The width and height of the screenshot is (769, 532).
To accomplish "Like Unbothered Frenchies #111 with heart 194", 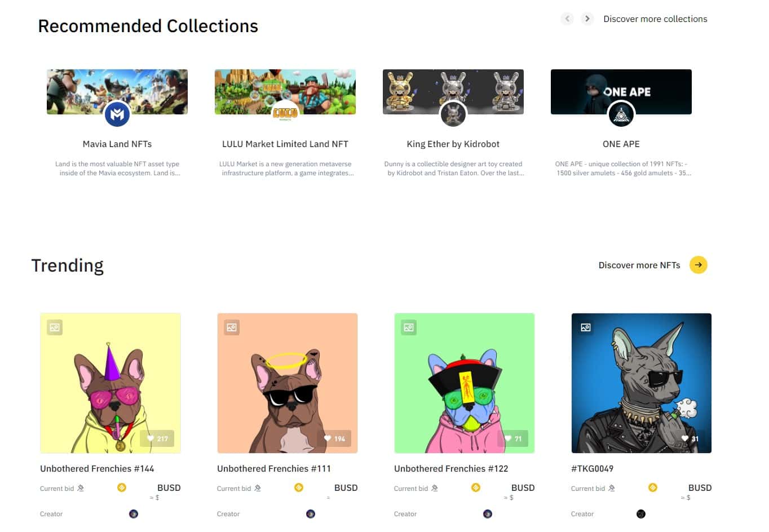I will click(334, 438).
